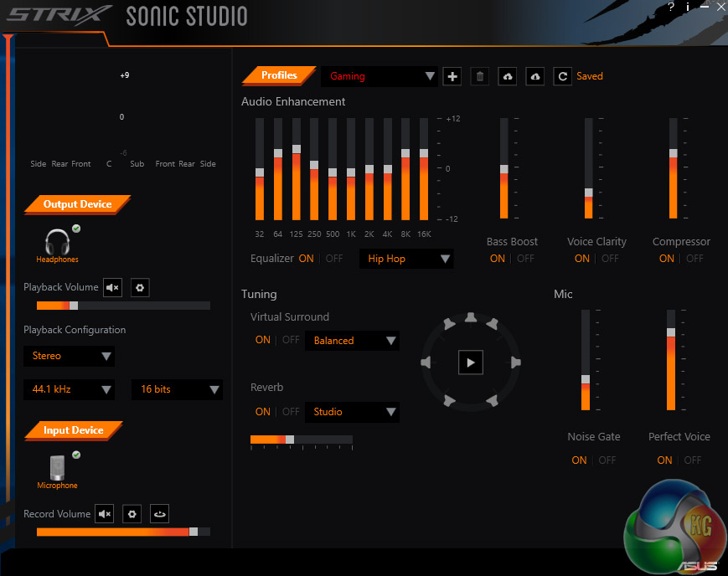Adjust the Perfect Voice level slider
The height and width of the screenshot is (576, 728).
[671, 360]
